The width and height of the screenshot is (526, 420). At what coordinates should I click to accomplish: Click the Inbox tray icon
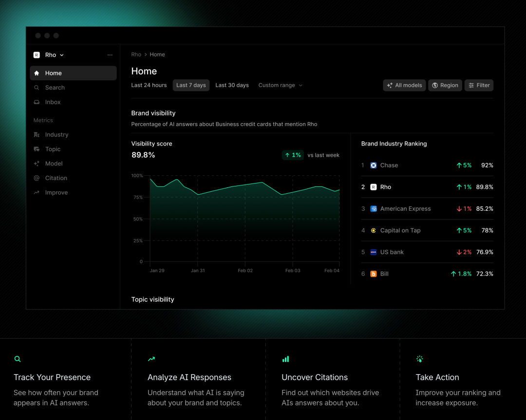37,102
